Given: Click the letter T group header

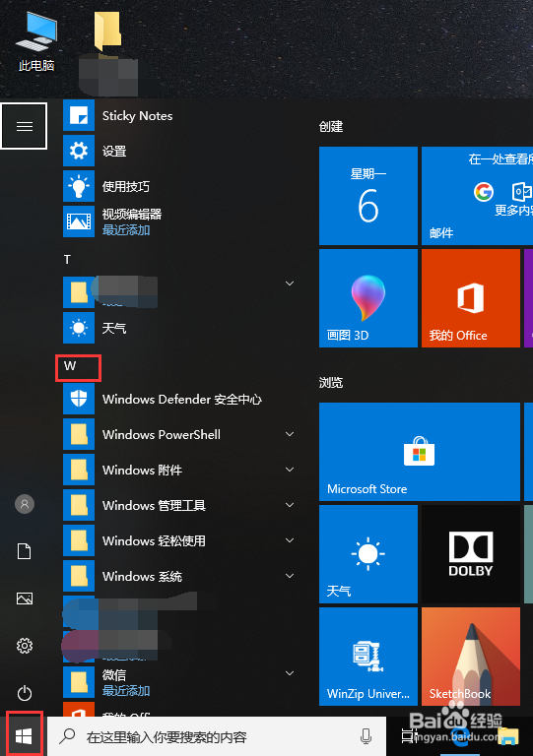Looking at the screenshot, I should [x=68, y=260].
